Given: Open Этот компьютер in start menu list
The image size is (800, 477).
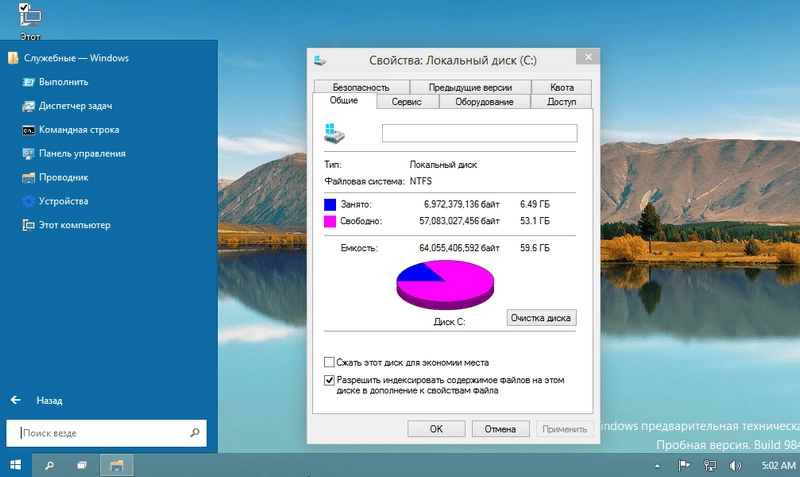Looking at the screenshot, I should click(74, 225).
